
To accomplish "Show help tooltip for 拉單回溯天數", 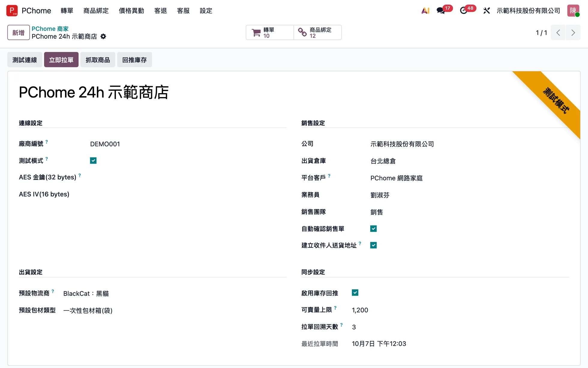I will click(x=341, y=325).
